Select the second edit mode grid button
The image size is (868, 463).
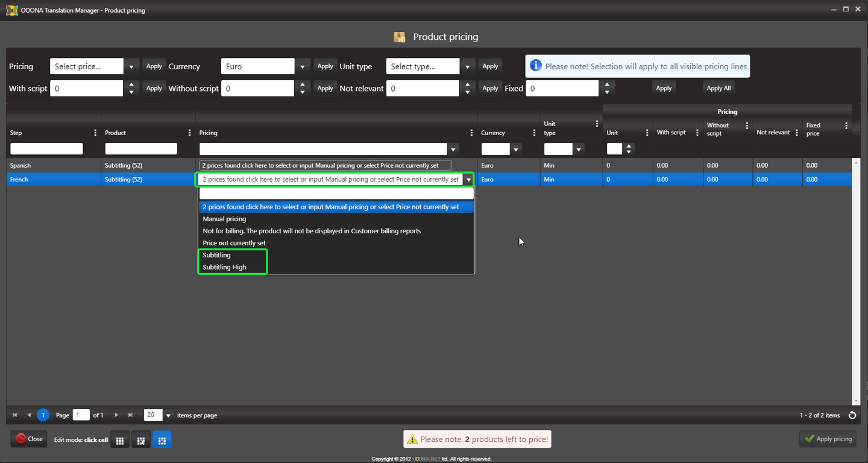140,440
